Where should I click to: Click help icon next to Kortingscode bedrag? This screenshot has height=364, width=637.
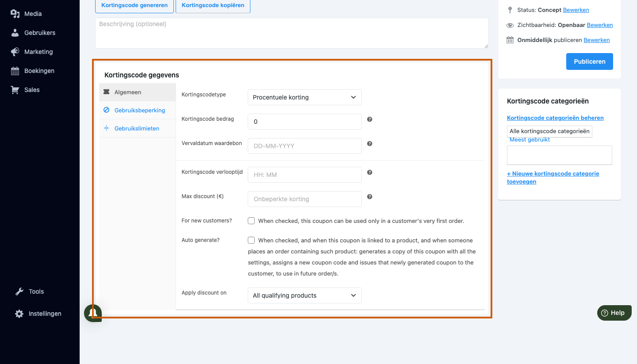(x=370, y=119)
